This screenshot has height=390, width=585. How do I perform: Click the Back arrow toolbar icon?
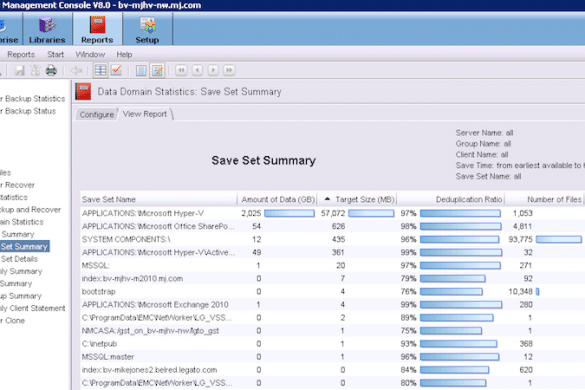click(76, 70)
